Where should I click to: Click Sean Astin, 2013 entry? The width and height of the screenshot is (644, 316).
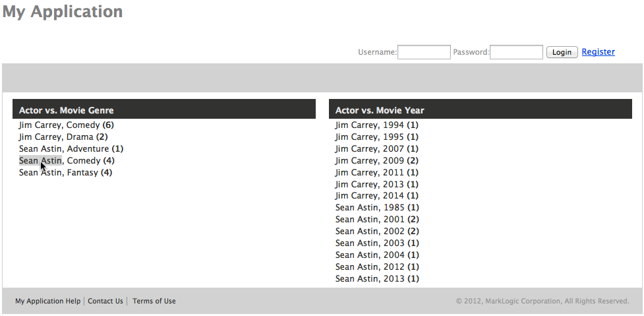click(x=369, y=278)
